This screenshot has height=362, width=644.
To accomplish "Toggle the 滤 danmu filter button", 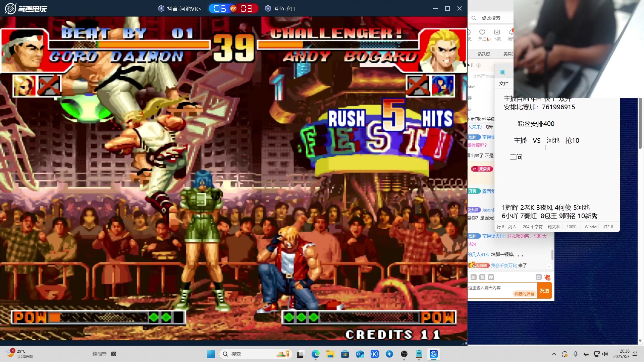I will (x=538, y=277).
